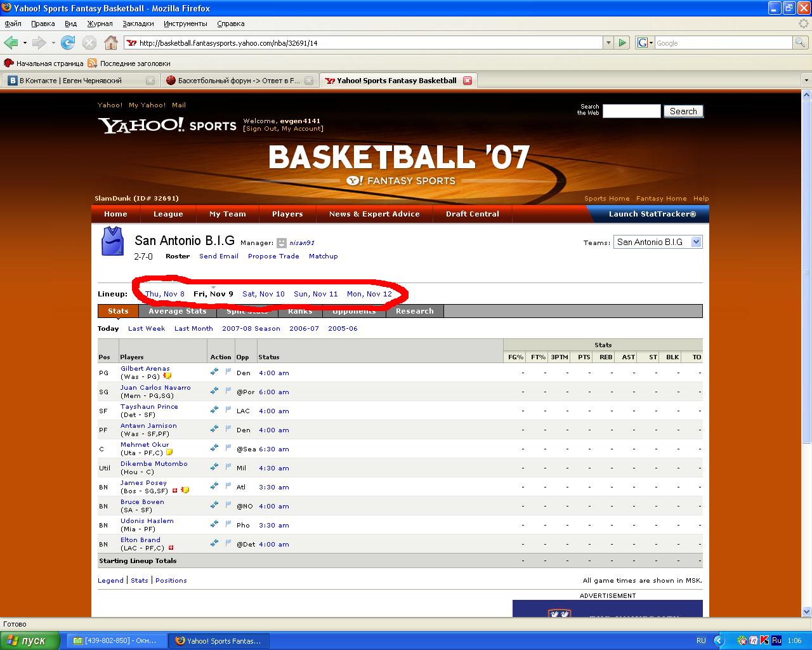Viewport: 812px width, 650px height.
Task: Click watch flag icon for Gilbert Arenas
Action: (228, 372)
